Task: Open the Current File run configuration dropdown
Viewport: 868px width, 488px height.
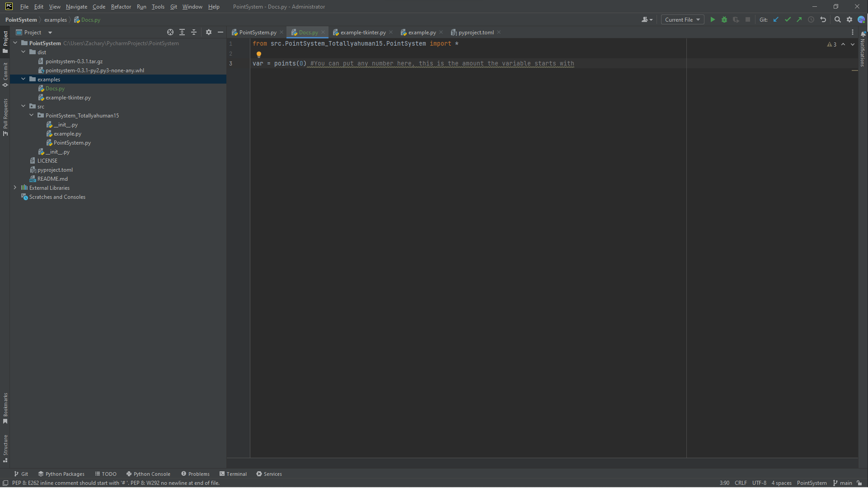Action: 682,19
